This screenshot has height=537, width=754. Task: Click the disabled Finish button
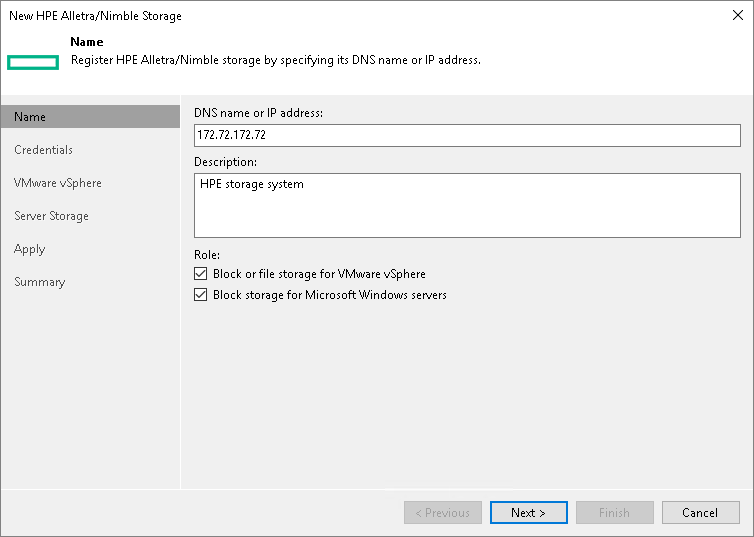pyautogui.click(x=615, y=513)
